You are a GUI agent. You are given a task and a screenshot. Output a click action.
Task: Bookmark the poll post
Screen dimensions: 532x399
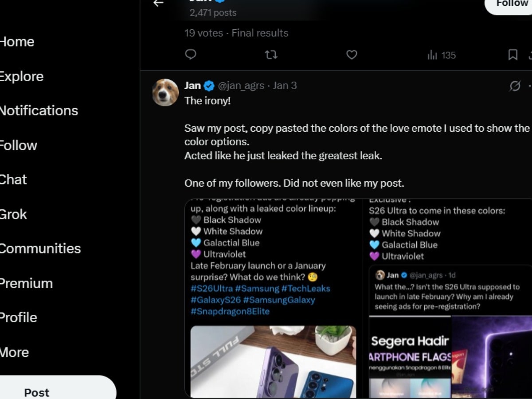512,55
